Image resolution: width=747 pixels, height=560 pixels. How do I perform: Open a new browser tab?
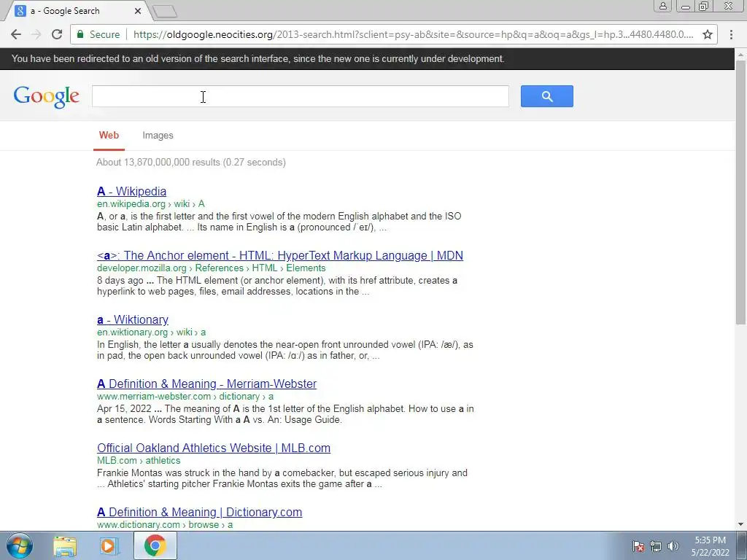[x=165, y=12]
